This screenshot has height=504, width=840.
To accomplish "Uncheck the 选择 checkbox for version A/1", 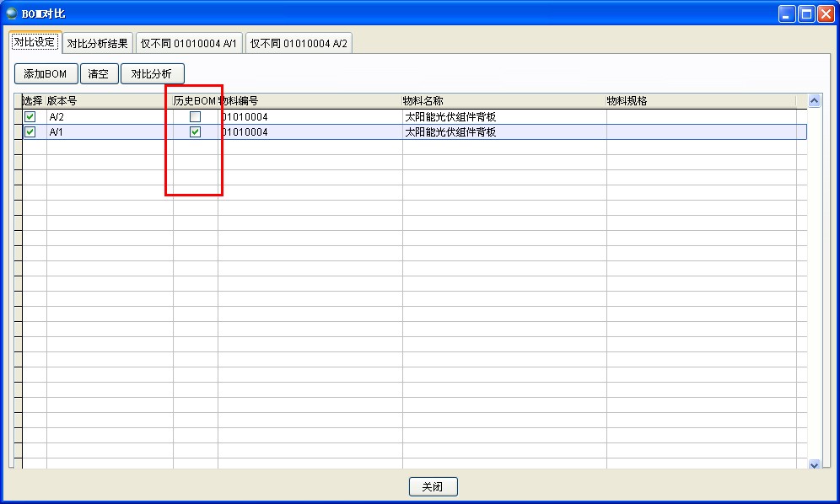I will point(30,132).
